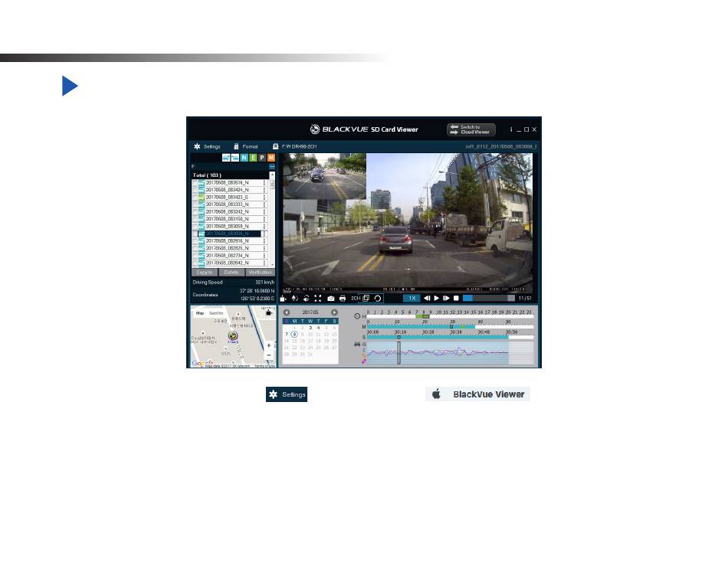Open options dots for 20170508_082825_N

click(x=264, y=248)
